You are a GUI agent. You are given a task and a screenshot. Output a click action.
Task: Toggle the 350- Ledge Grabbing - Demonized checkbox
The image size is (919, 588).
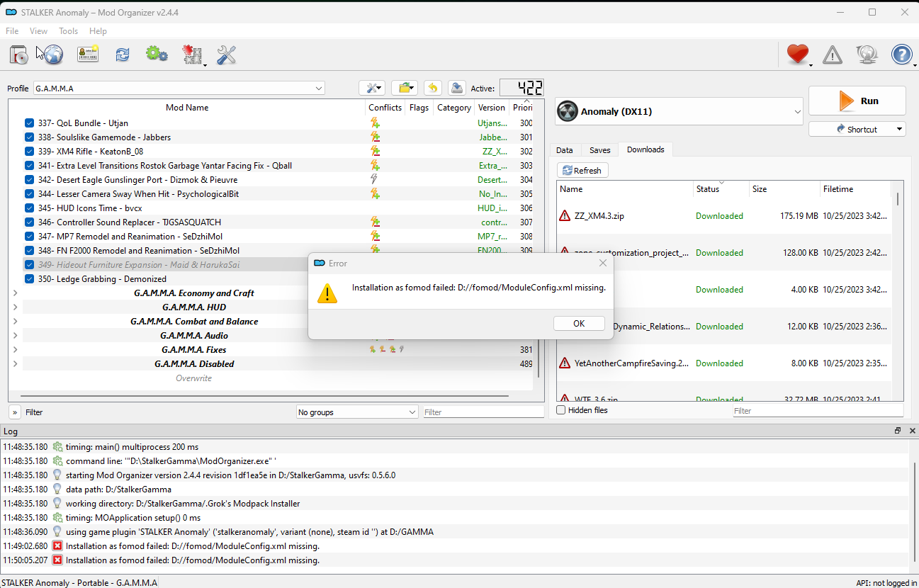29,278
